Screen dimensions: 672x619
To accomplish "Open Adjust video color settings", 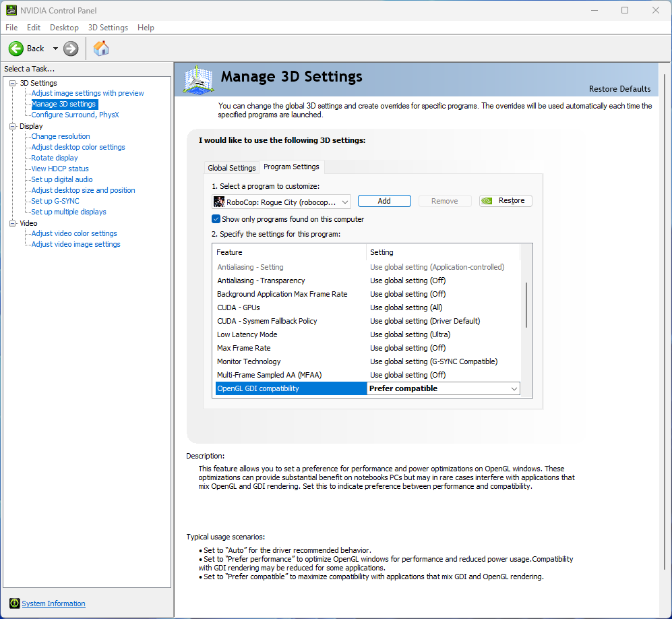I will (74, 233).
